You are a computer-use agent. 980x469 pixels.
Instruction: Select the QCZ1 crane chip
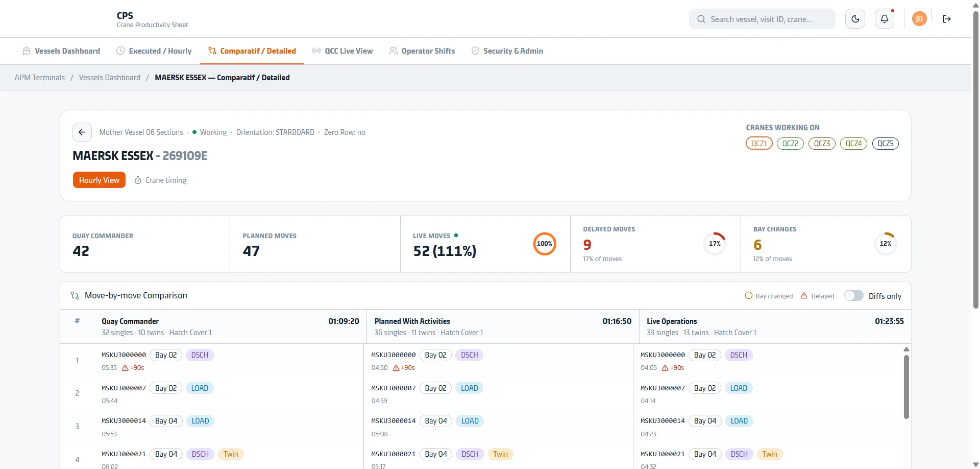[x=759, y=144]
